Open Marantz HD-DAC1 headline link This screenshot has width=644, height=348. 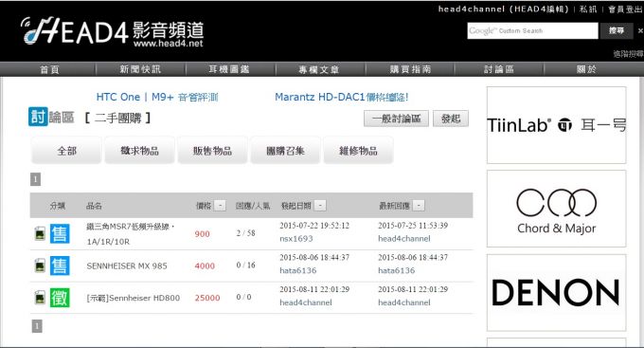pos(342,97)
